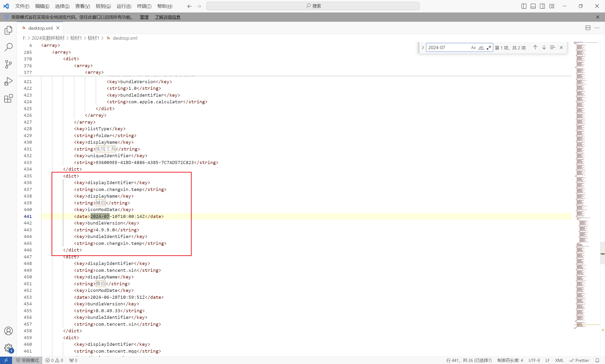Viewport: 605px width, 364px height.
Task: Open the Extensions view
Action: pyautogui.click(x=8, y=98)
